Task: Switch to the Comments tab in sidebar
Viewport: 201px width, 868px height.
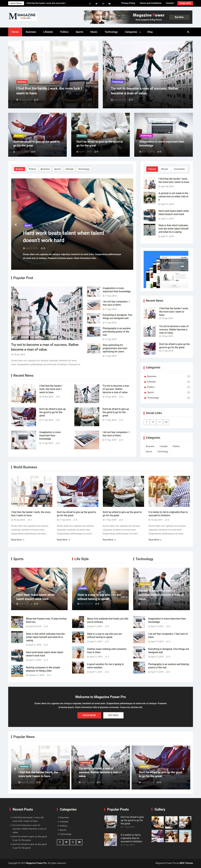Action: coord(179,169)
